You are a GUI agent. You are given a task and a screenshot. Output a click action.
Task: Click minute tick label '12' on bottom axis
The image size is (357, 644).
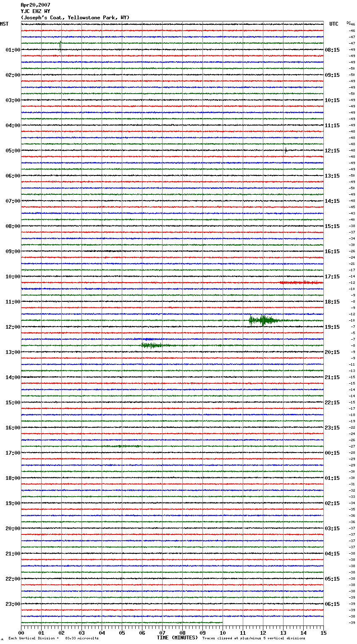tap(263, 633)
